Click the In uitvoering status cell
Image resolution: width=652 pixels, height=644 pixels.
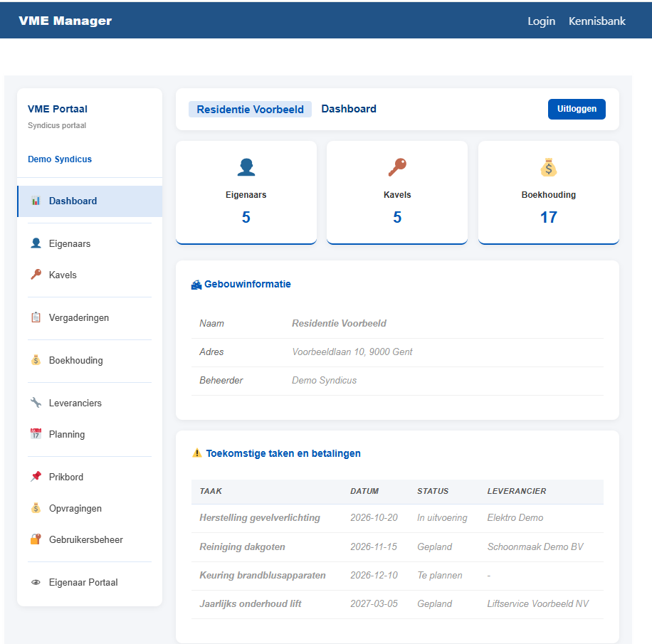click(x=442, y=517)
